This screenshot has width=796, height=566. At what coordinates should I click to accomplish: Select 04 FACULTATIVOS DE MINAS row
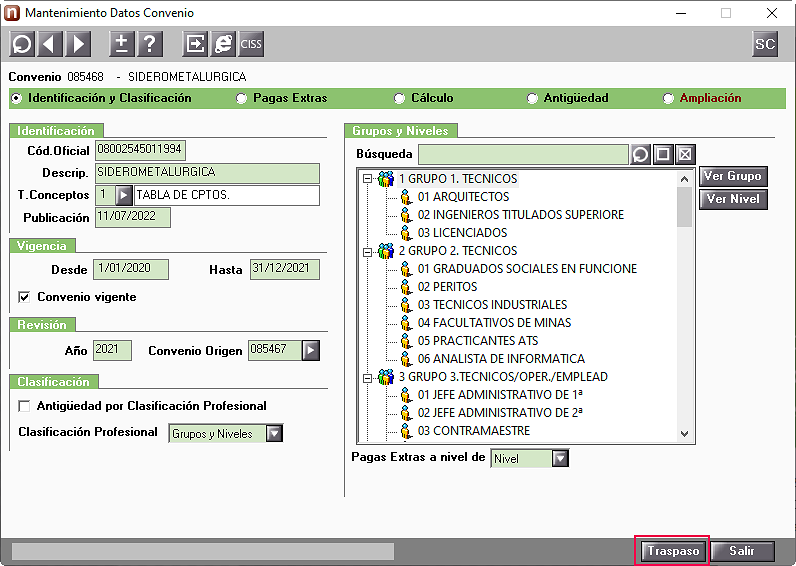click(x=494, y=323)
